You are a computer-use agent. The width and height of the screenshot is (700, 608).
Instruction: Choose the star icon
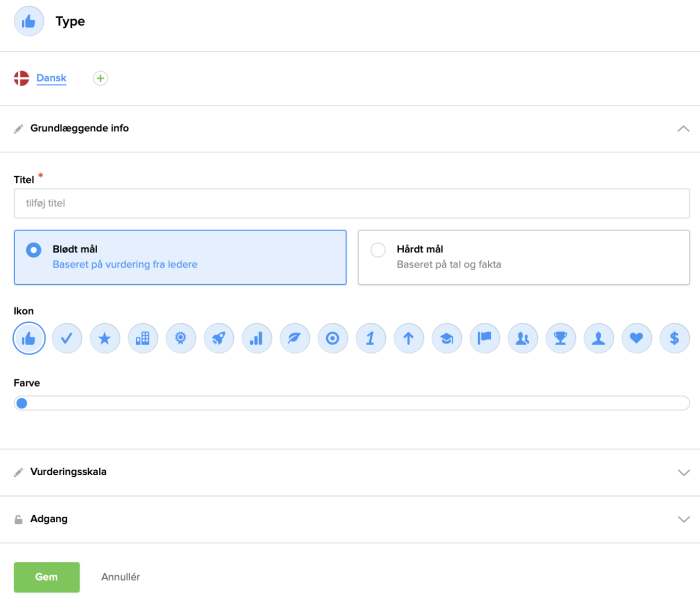[105, 338]
